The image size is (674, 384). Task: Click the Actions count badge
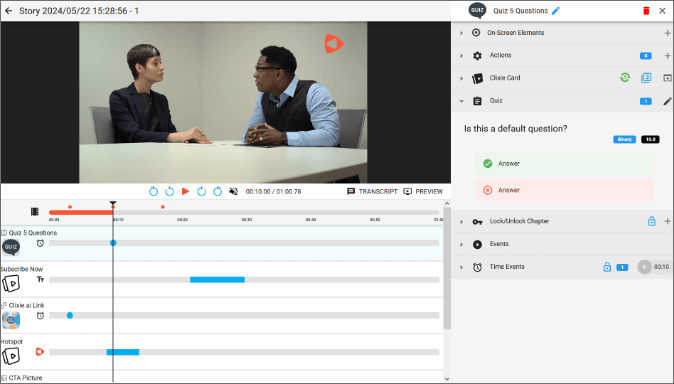pos(646,55)
